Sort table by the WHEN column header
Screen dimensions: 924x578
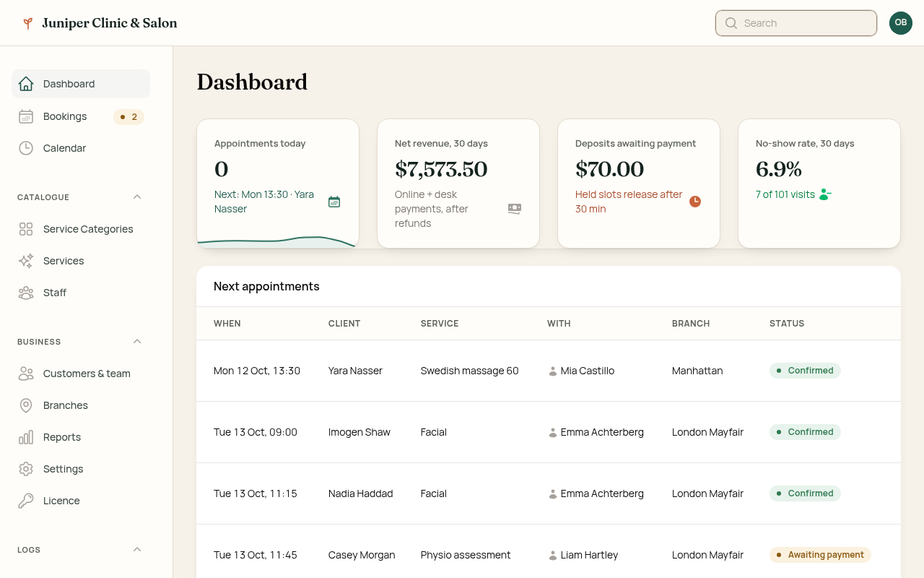tap(227, 324)
